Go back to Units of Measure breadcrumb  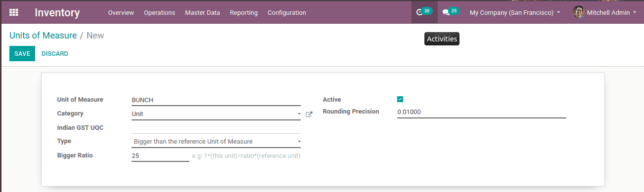43,36
